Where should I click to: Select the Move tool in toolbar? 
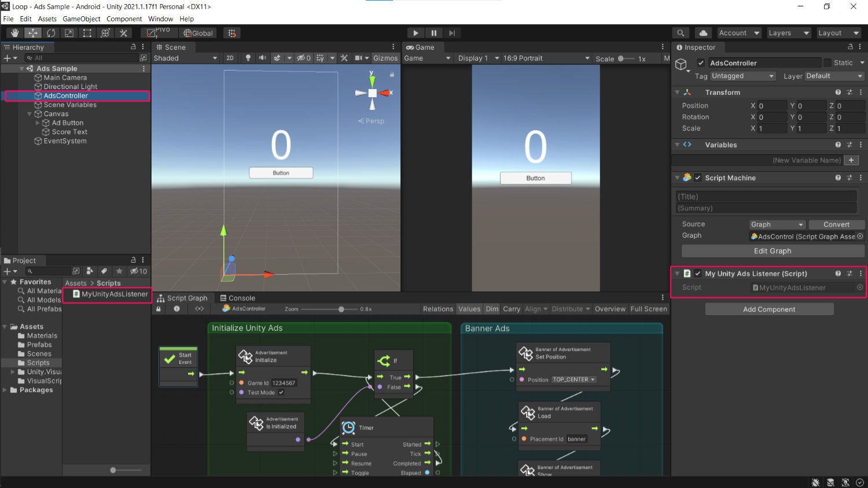click(x=33, y=33)
